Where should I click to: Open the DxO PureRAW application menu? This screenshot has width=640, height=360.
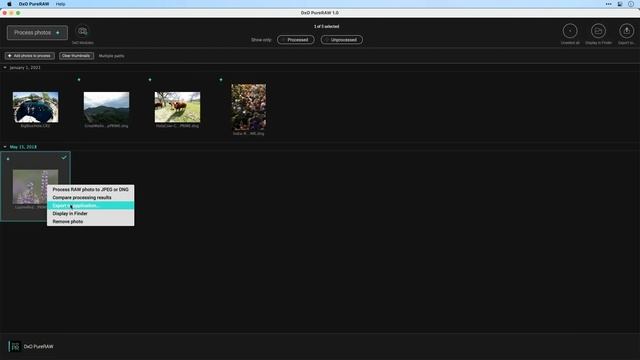(34, 4)
